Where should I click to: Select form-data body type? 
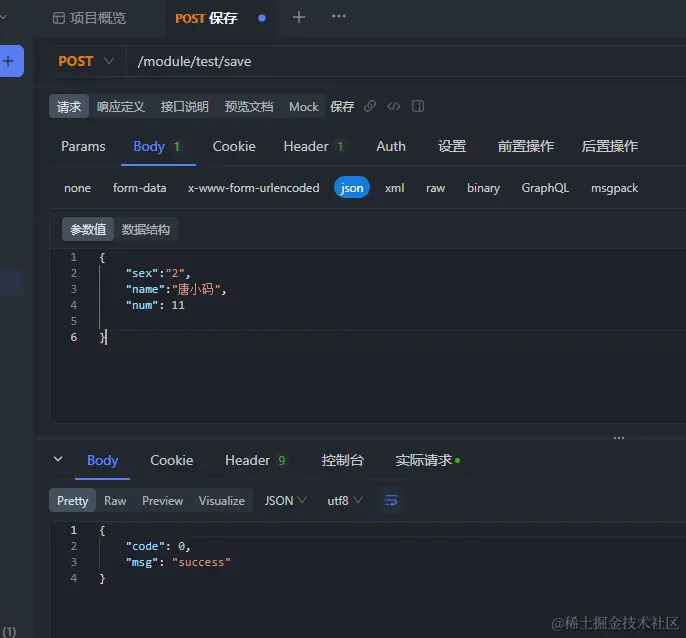point(140,188)
